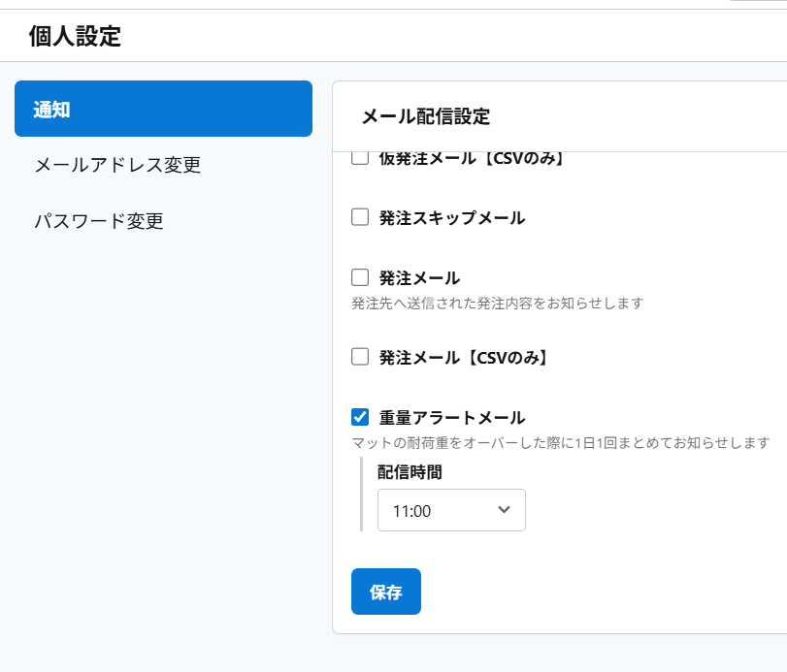Check the 発注メール notification option
This screenshot has width=787, height=672.
[360, 277]
